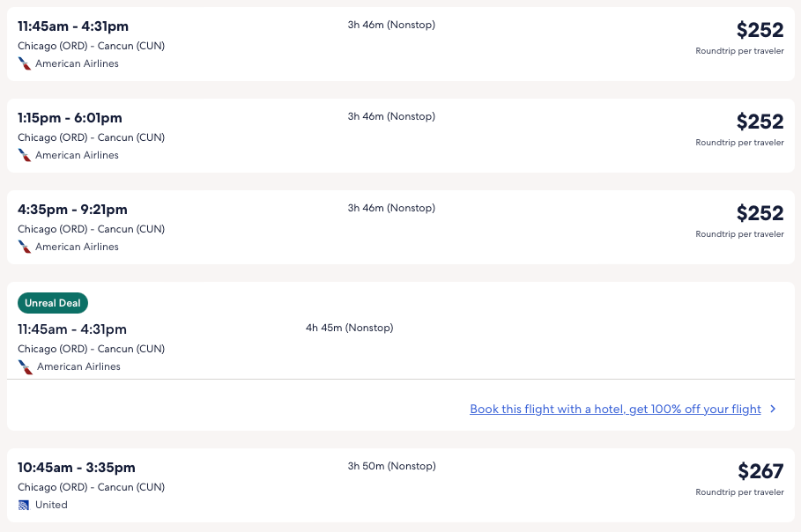Click the Unreal Deal badge
This screenshot has width=801, height=532.
[x=53, y=303]
